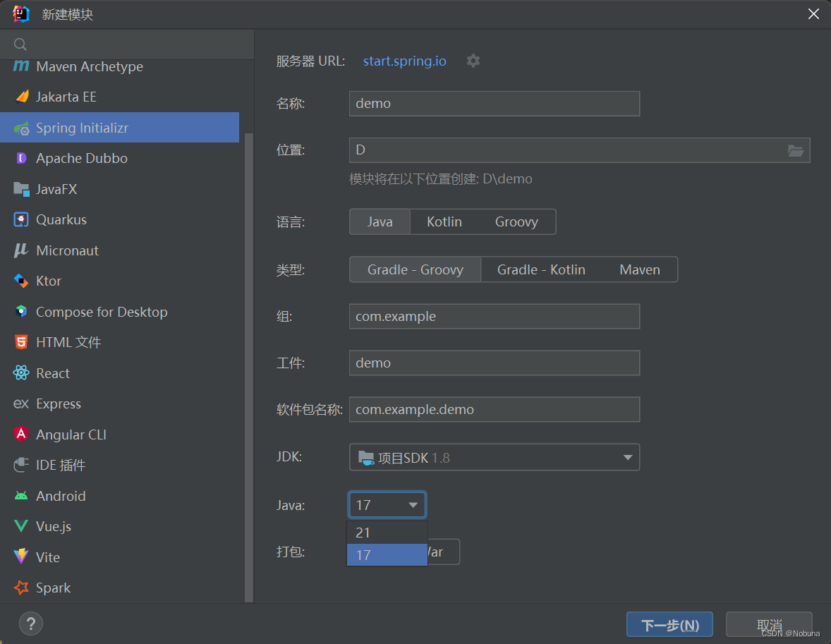Choose Maven as the build type
Viewport: 831px width, 644px height.
point(638,269)
